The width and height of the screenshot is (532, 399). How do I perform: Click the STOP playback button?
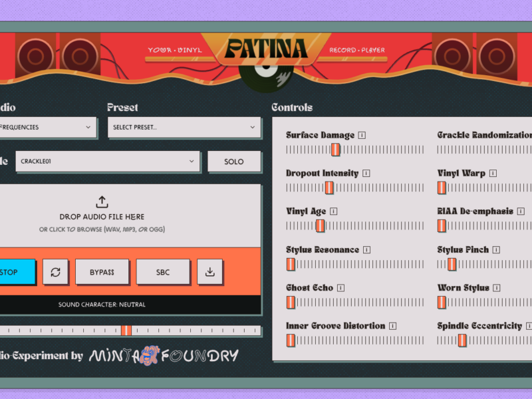click(17, 272)
